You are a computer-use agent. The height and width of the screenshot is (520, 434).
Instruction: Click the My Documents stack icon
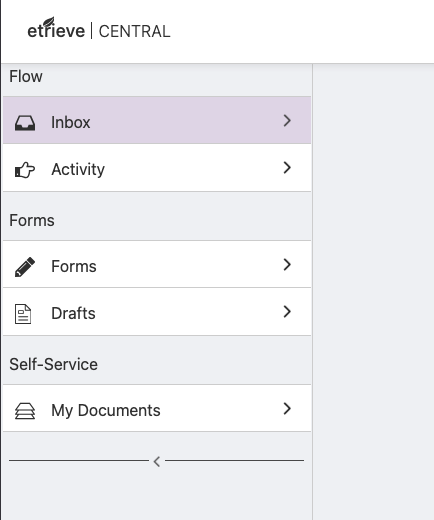[x=25, y=411]
